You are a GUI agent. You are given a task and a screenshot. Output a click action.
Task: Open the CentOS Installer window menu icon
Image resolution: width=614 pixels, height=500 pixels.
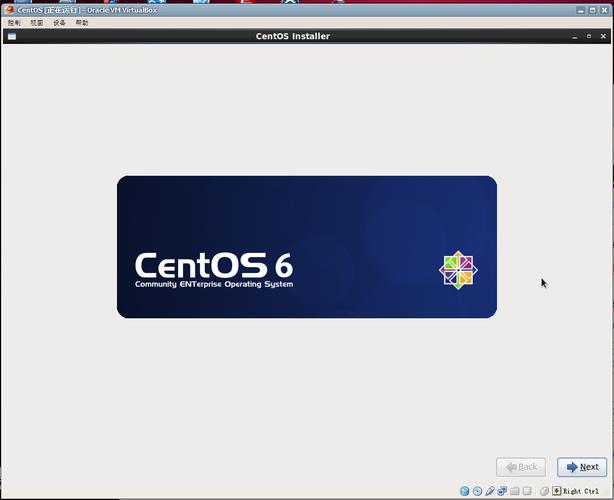(x=11, y=36)
